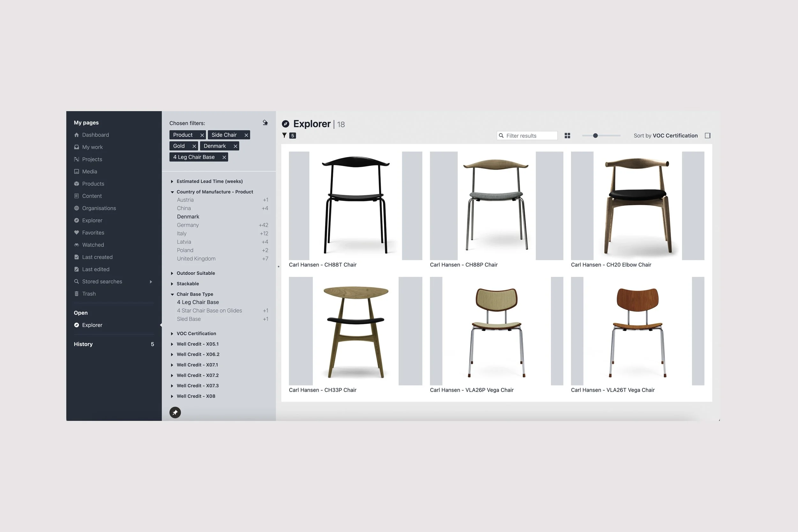Open Projects from the sidebar

[x=92, y=159]
